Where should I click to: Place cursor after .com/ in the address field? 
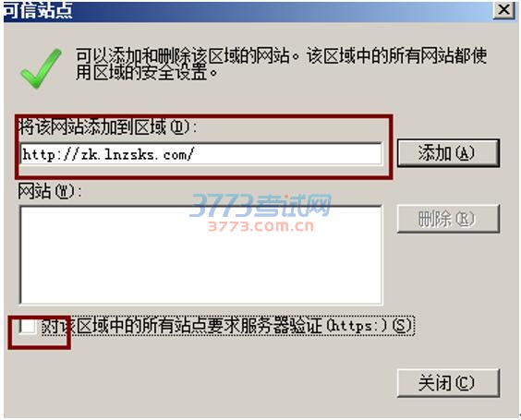[194, 154]
